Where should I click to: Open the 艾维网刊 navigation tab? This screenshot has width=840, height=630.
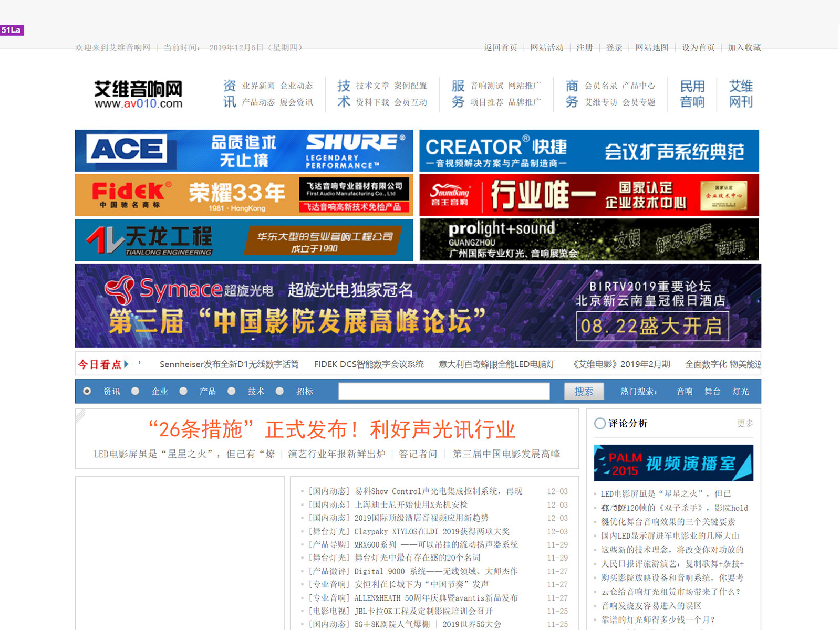(x=740, y=94)
